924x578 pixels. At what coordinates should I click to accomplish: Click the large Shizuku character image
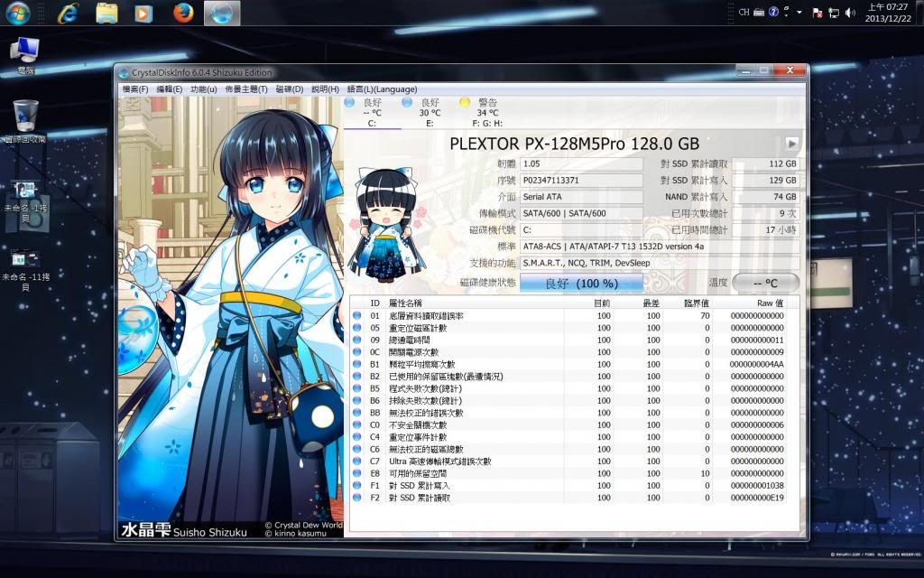click(x=230, y=317)
